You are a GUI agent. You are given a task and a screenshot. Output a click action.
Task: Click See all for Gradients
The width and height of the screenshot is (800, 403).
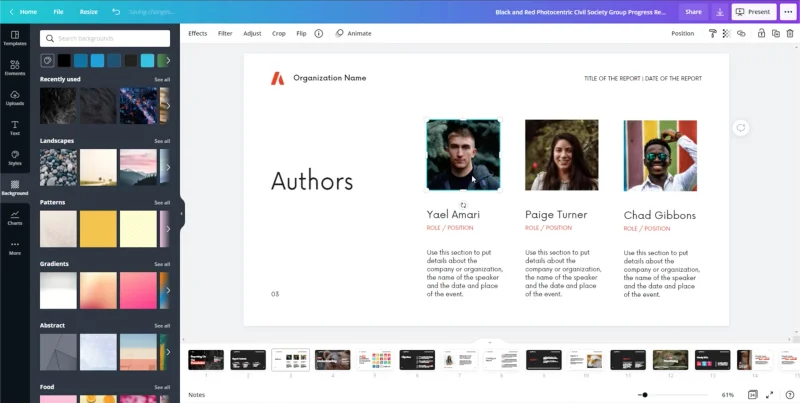162,264
